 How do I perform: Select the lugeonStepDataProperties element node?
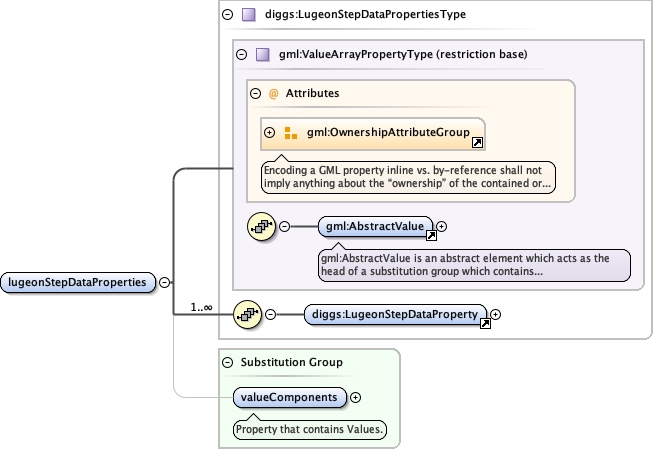click(x=79, y=283)
